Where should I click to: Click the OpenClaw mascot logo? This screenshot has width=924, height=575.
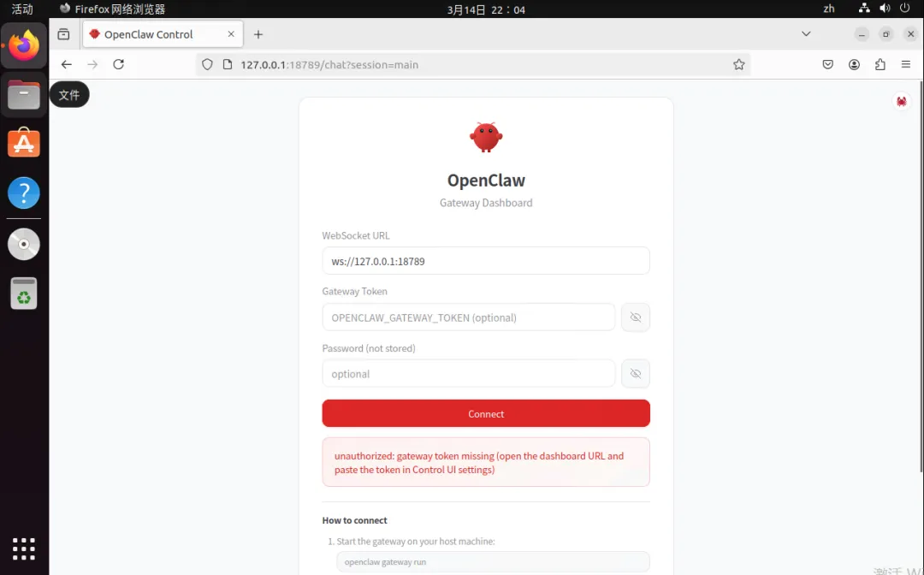[486, 137]
